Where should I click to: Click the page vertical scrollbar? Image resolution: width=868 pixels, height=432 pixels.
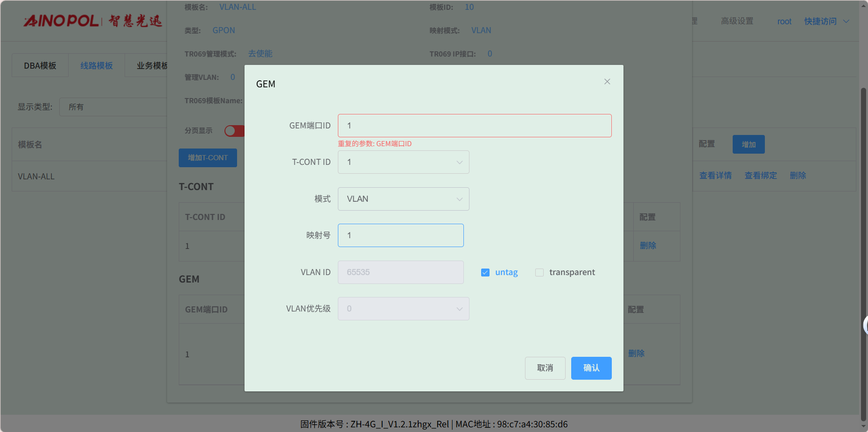[863, 252]
